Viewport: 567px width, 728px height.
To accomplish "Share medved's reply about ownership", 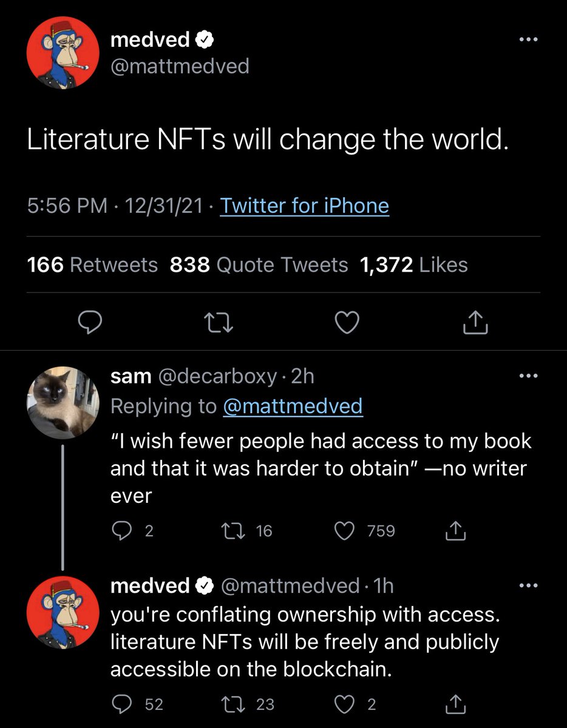I will pyautogui.click(x=455, y=704).
